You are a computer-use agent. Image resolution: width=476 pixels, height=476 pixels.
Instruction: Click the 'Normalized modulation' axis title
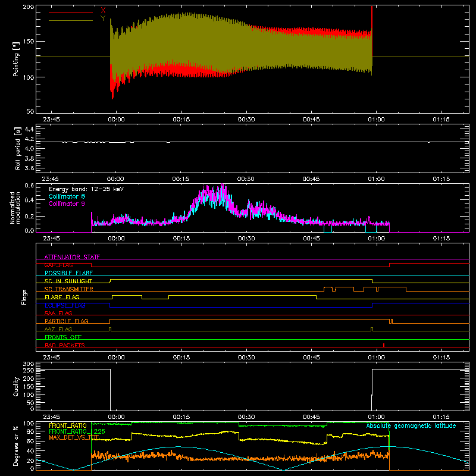click(x=15, y=208)
